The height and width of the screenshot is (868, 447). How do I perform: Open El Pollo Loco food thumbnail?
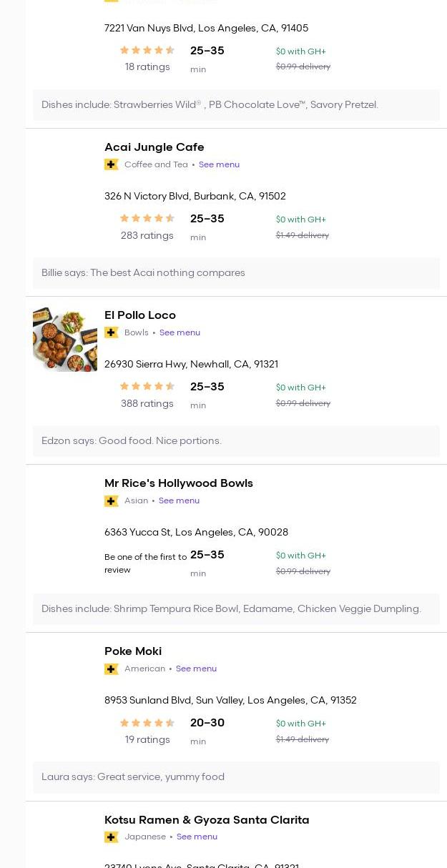[65, 340]
